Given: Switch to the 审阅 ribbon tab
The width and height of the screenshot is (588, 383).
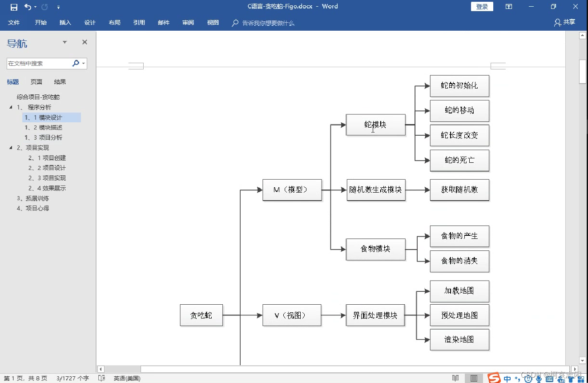Looking at the screenshot, I should point(188,23).
